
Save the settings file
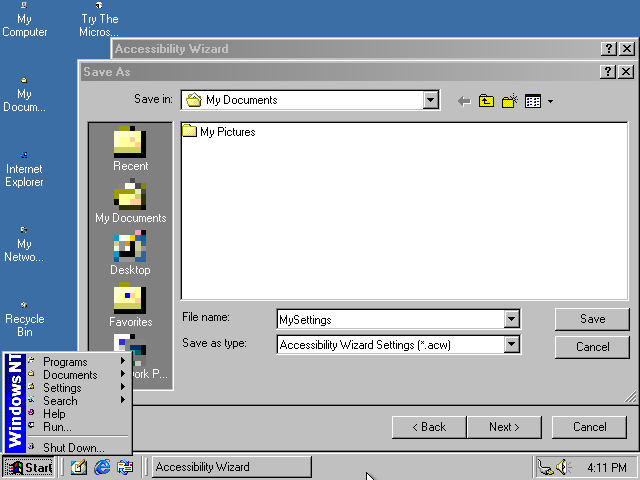click(592, 319)
